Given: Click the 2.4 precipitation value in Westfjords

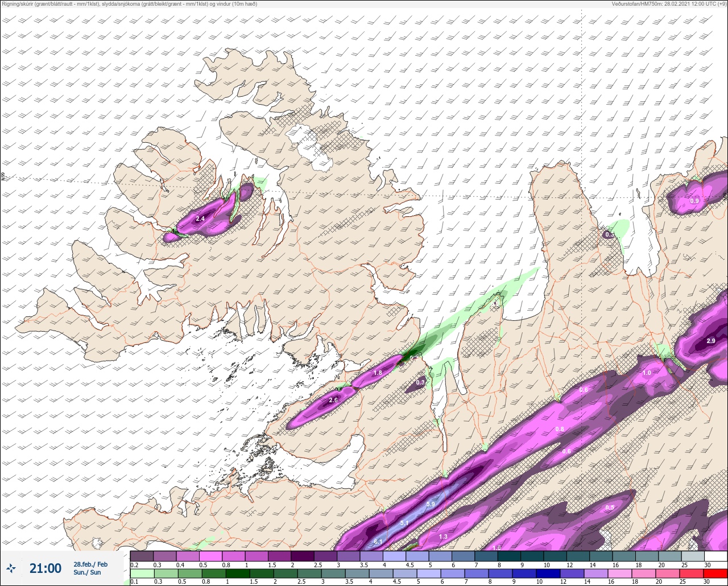Looking at the screenshot, I should [x=200, y=218].
